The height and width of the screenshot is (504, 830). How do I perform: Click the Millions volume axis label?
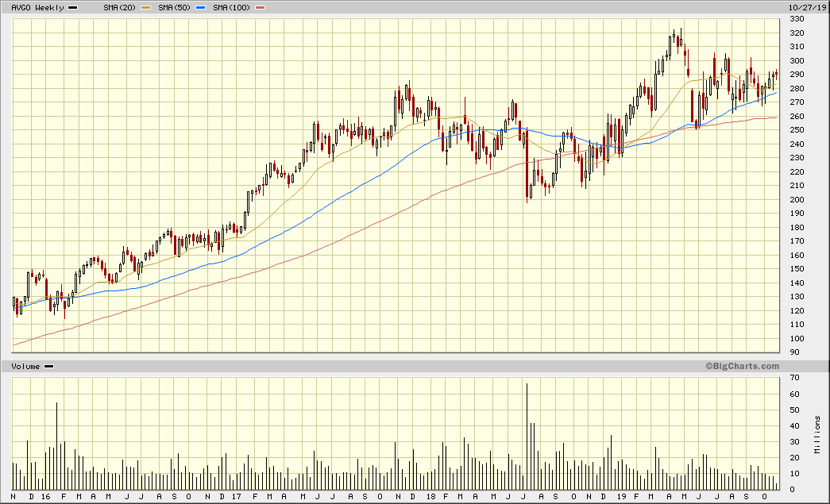pos(817,434)
